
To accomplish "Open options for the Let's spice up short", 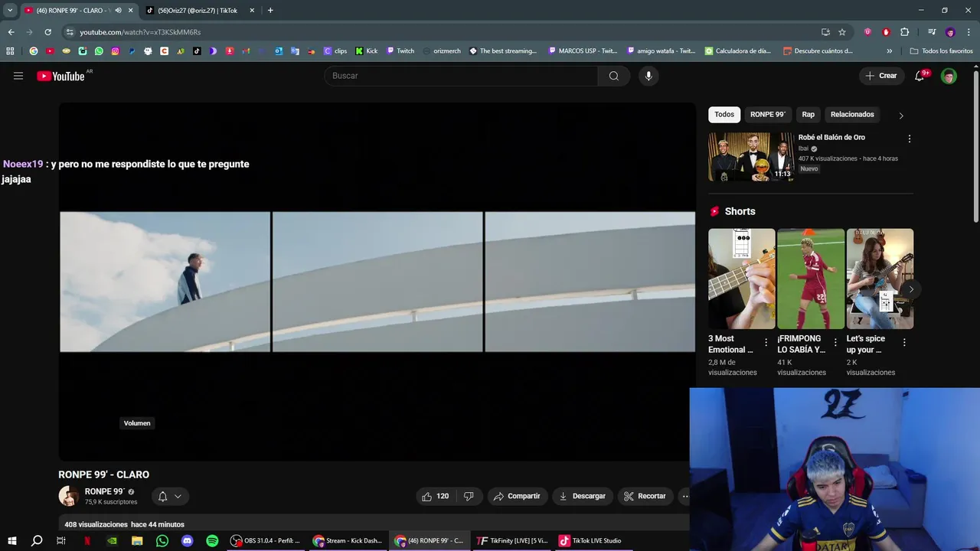I will pyautogui.click(x=904, y=343).
